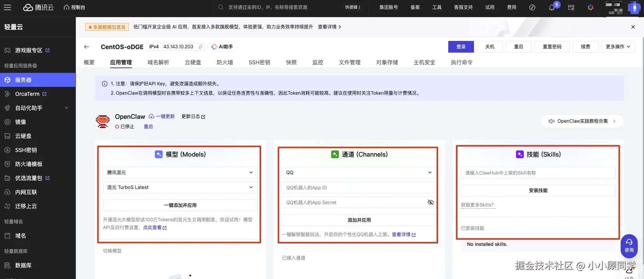Open OrcaTerm in the sidebar

click(38, 94)
